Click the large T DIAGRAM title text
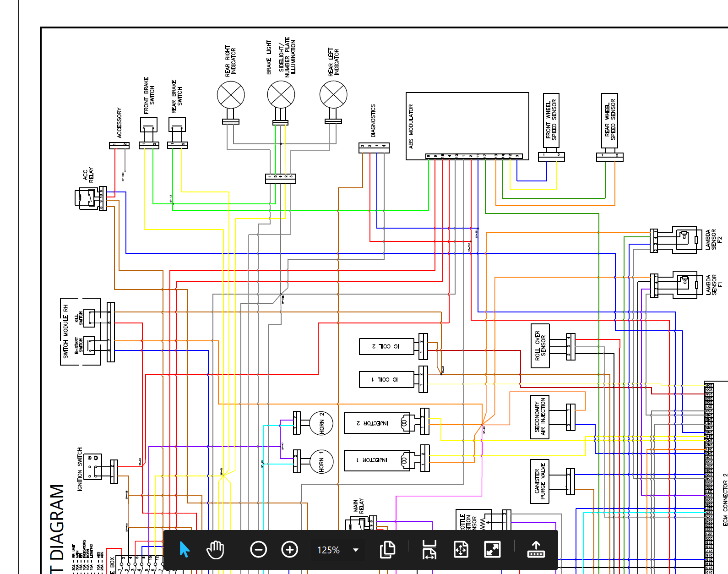 (x=57, y=529)
